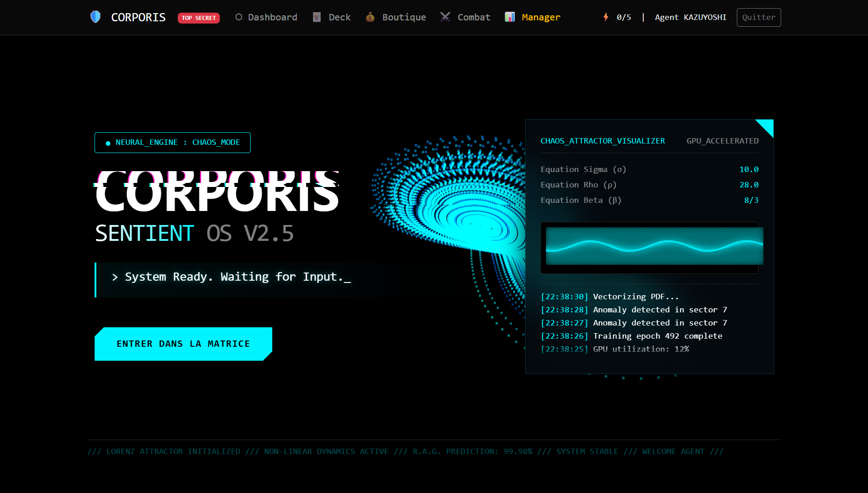Click the Equation Rho (ρ) label
This screenshot has height=493, width=868.
[579, 185]
